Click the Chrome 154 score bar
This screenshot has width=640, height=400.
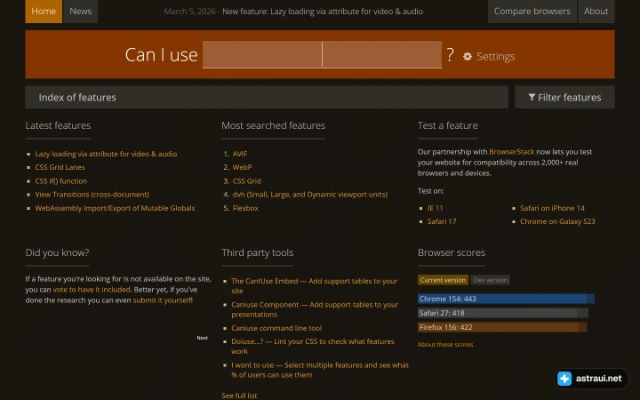coord(506,299)
